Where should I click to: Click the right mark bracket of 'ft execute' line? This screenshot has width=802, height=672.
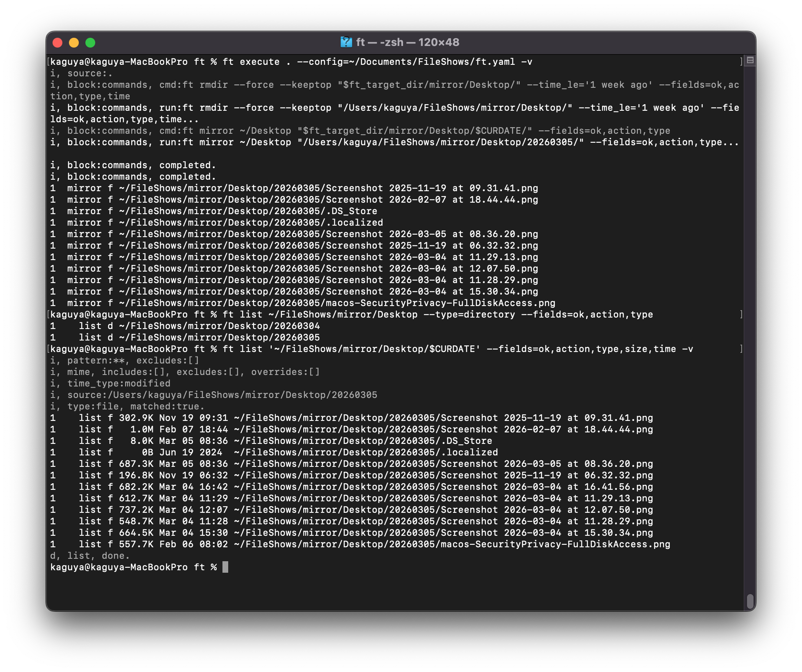pos(741,62)
